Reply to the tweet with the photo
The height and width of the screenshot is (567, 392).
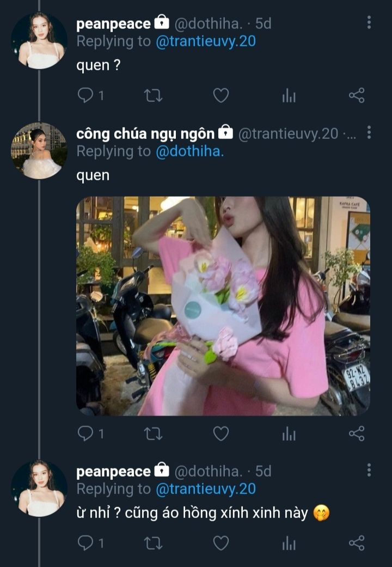[x=85, y=434]
